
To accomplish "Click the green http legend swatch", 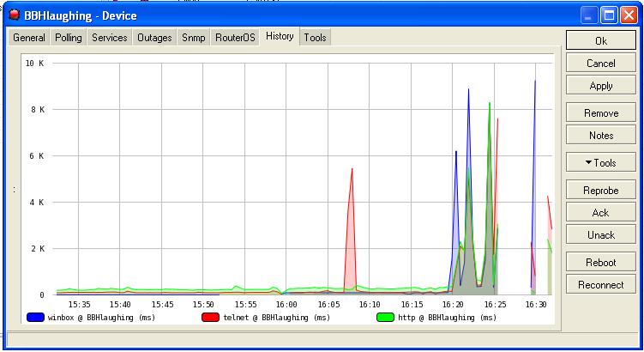I will click(385, 318).
